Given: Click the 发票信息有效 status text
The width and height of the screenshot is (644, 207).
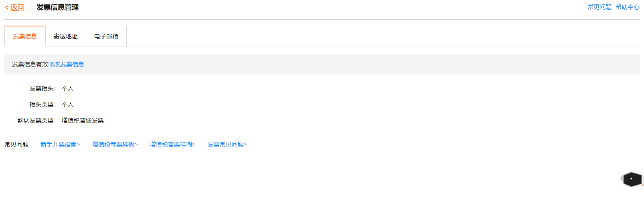Looking at the screenshot, I should 30,64.
